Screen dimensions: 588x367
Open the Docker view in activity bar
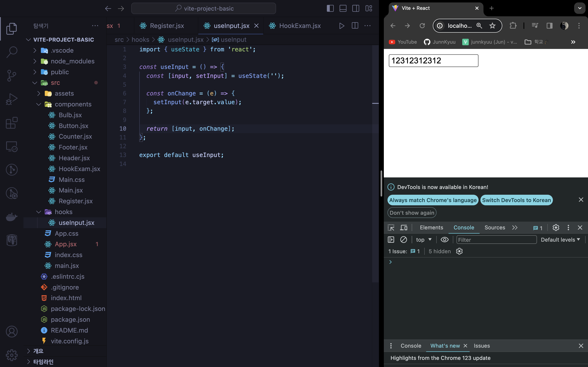(x=11, y=217)
